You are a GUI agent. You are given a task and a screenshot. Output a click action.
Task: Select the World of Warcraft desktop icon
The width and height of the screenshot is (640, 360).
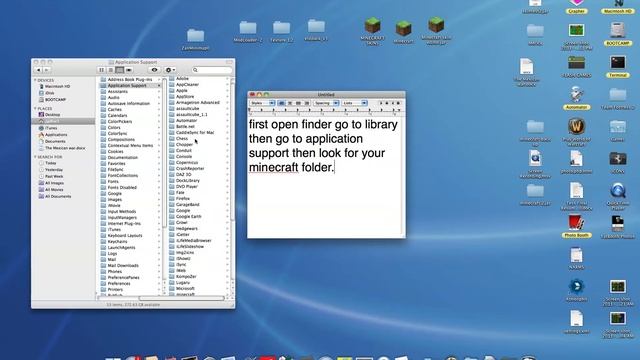tap(576, 131)
